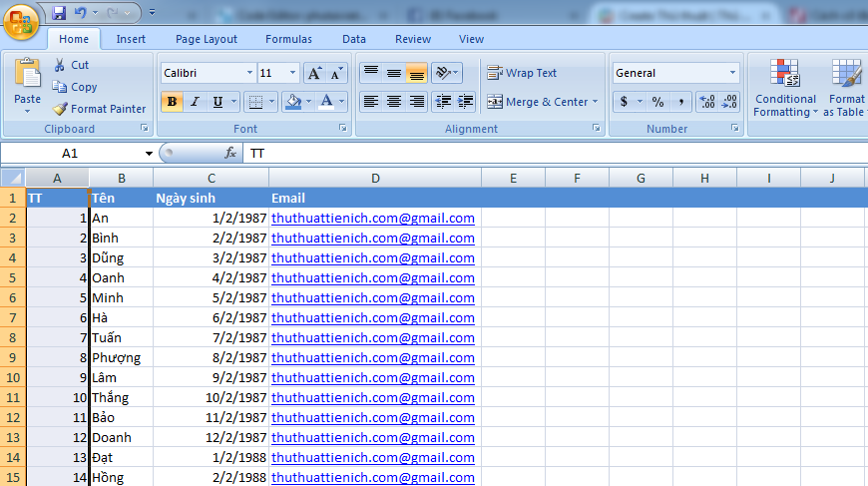Click the Format Painter brush
The width and height of the screenshot is (868, 486).
[61, 109]
